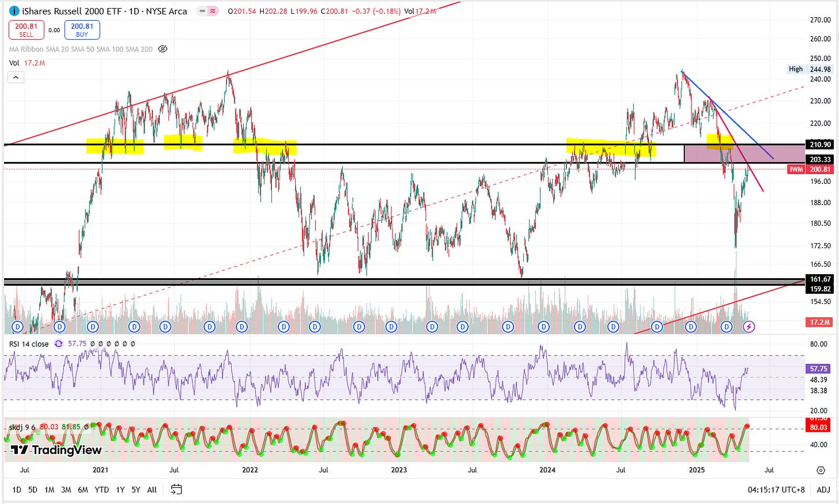
Task: Click the purple RSI refresh arrows icon
Action: pyautogui.click(x=58, y=344)
